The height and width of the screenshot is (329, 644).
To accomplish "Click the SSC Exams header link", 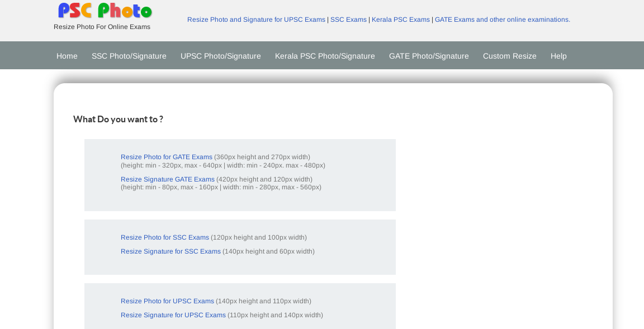I will 348,20.
